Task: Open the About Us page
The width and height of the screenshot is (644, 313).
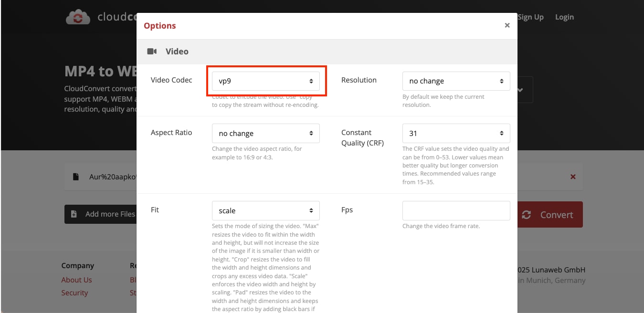Action: click(x=77, y=280)
